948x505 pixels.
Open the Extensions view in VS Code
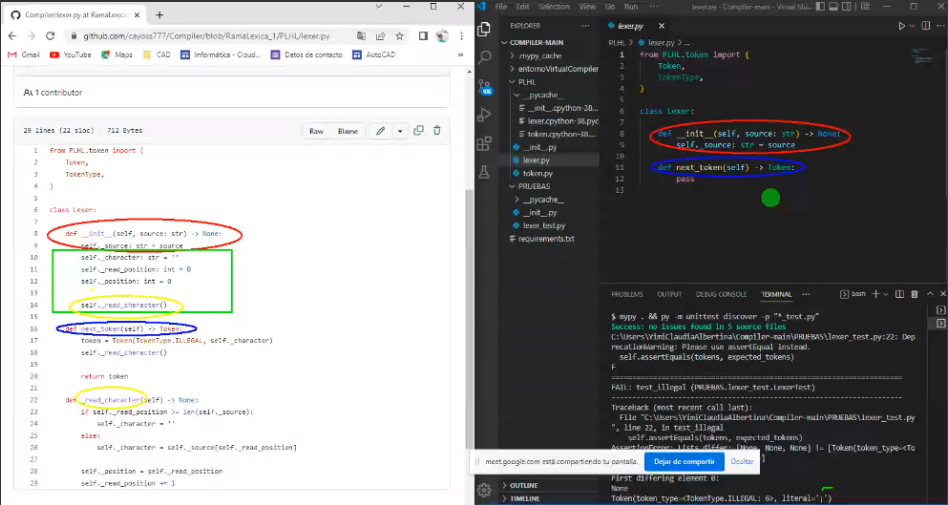(484, 143)
